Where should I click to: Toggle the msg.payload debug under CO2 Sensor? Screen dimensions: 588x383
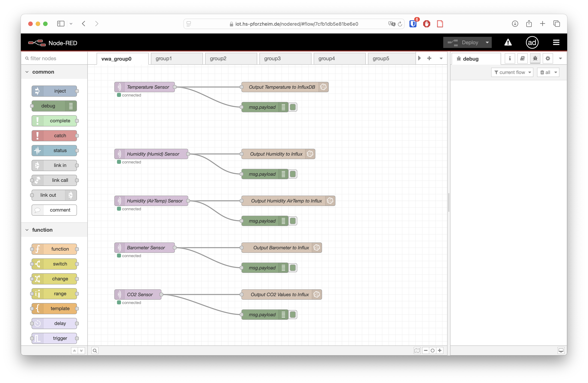[293, 315]
